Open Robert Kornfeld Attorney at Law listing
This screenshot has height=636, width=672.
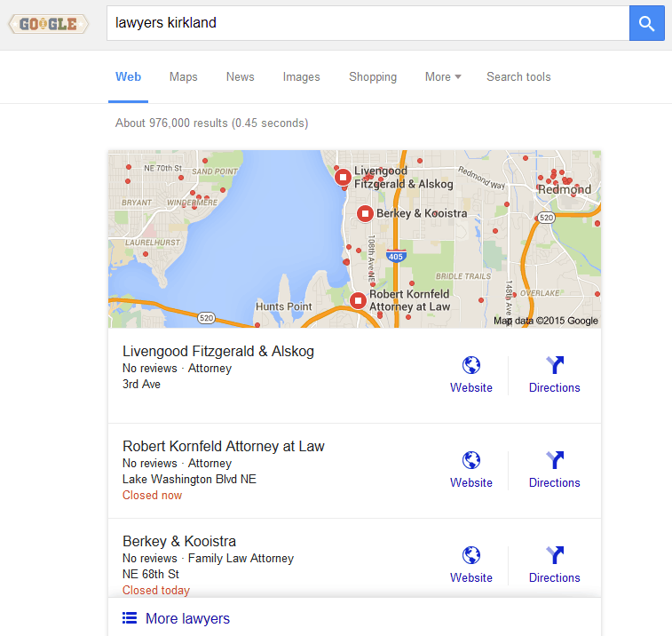[x=224, y=447]
